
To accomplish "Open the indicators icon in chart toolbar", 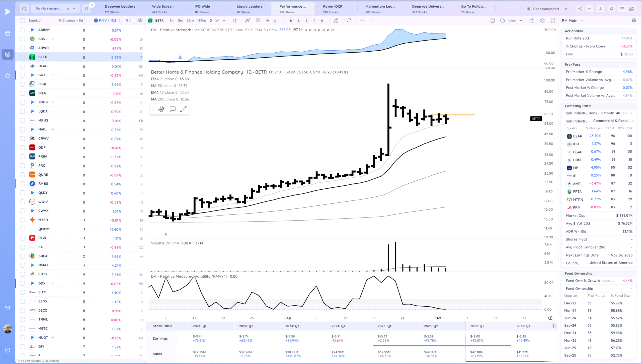I will coord(248,21).
